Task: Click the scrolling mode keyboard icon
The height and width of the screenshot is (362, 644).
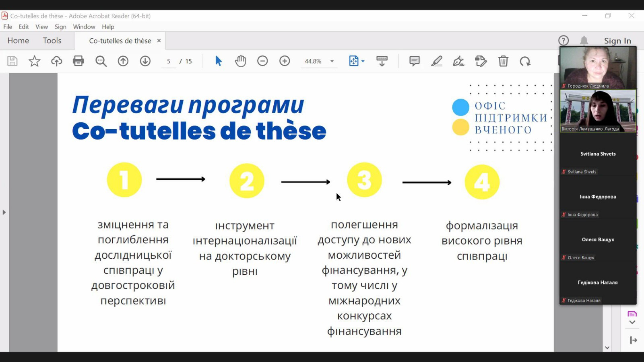Action: [382, 61]
